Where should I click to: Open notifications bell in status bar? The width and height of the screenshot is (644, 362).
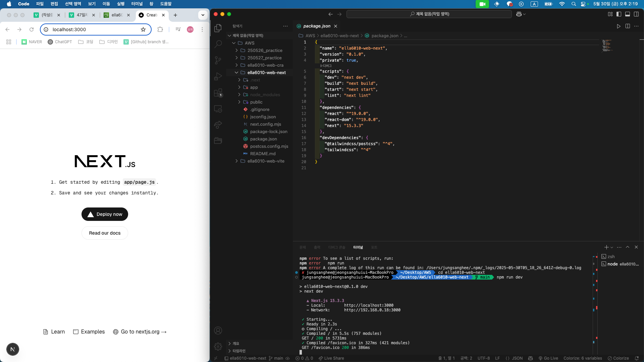[x=637, y=358]
